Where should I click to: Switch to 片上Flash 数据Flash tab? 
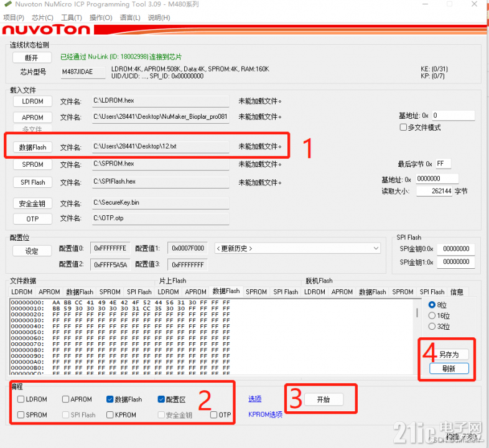tap(226, 291)
